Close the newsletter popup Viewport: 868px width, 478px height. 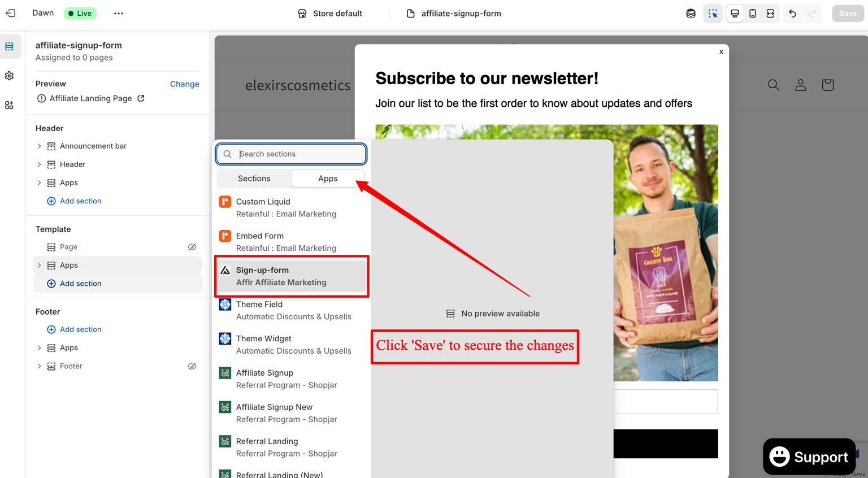tap(721, 52)
